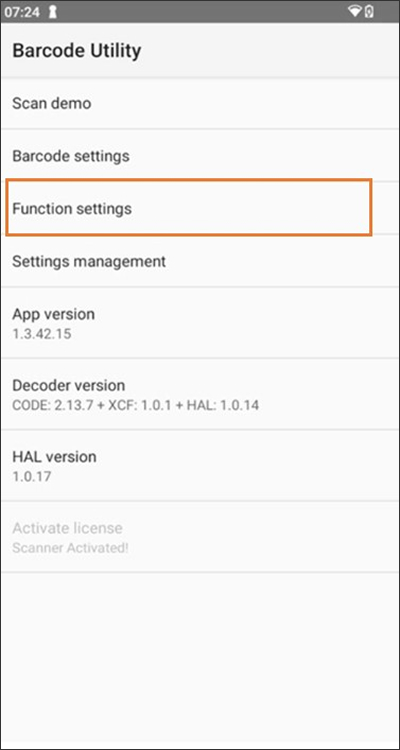The image size is (400, 750).
Task: Tap the gray status bar between clock and Wi-Fi
Action: (x=203, y=12)
